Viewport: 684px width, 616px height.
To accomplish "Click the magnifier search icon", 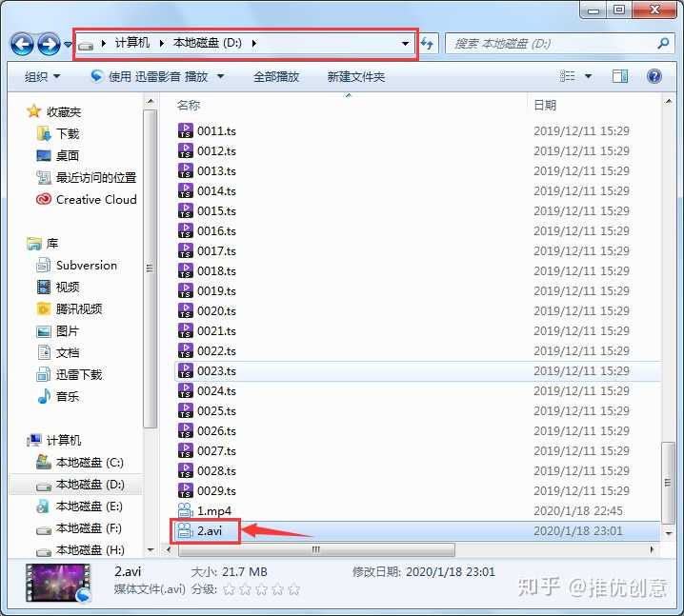I will point(663,43).
